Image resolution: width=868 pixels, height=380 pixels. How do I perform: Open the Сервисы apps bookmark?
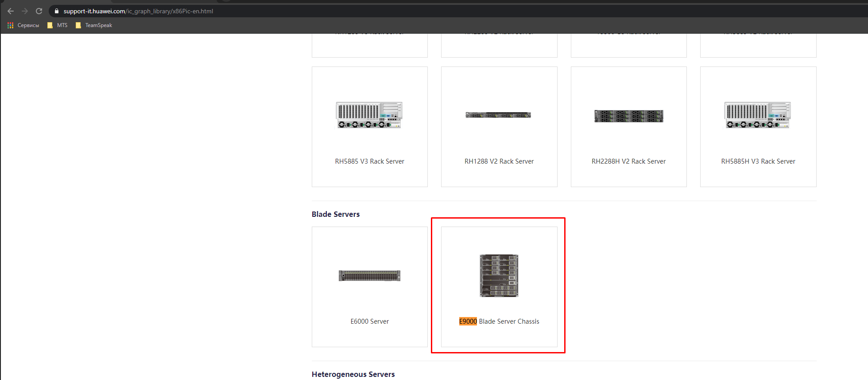click(23, 25)
